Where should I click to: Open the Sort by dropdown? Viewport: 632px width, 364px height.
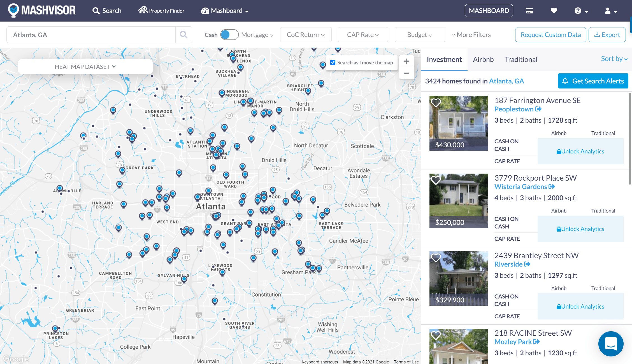614,59
